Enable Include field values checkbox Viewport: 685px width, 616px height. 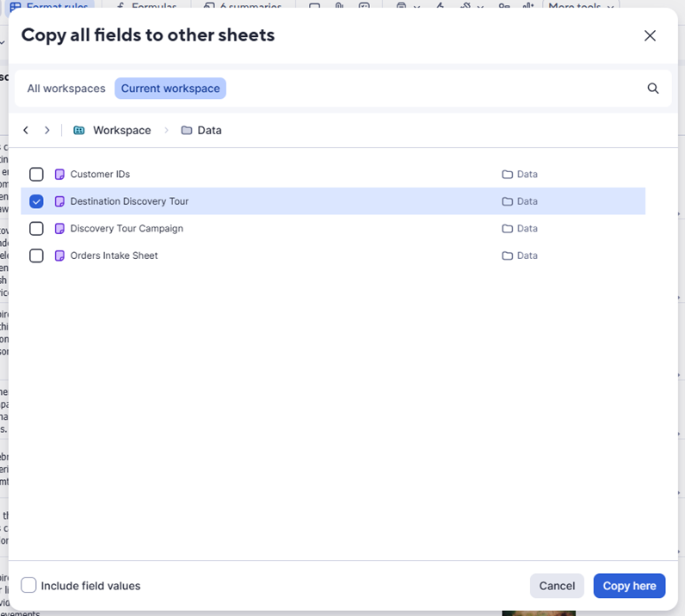coord(28,585)
